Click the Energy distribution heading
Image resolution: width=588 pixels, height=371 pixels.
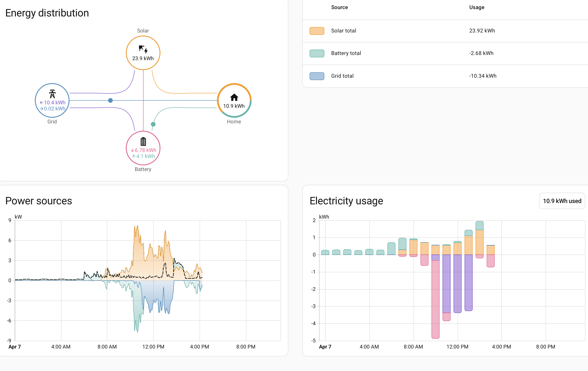pos(47,13)
